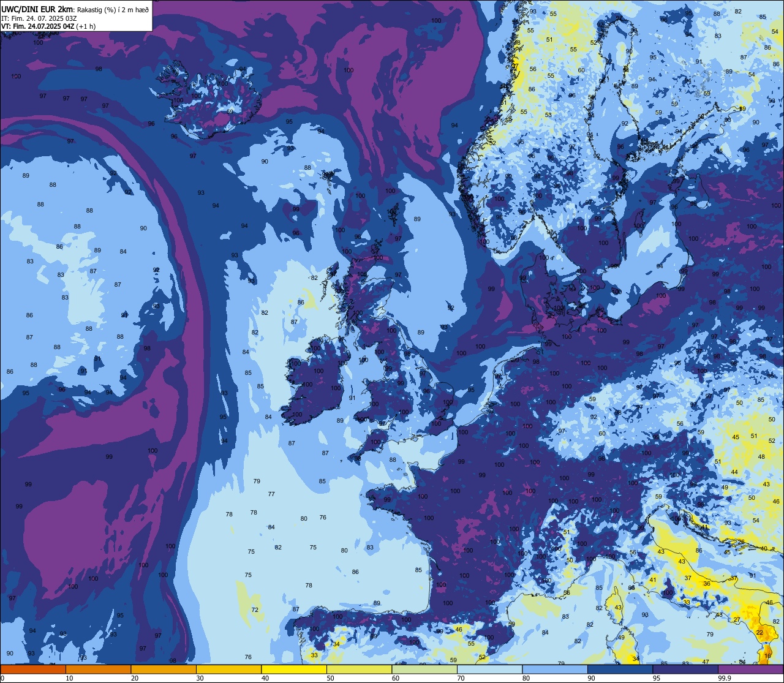Image resolution: width=784 pixels, height=683 pixels.
Task: Click the '99.9' legend scale label
Action: [x=725, y=678]
